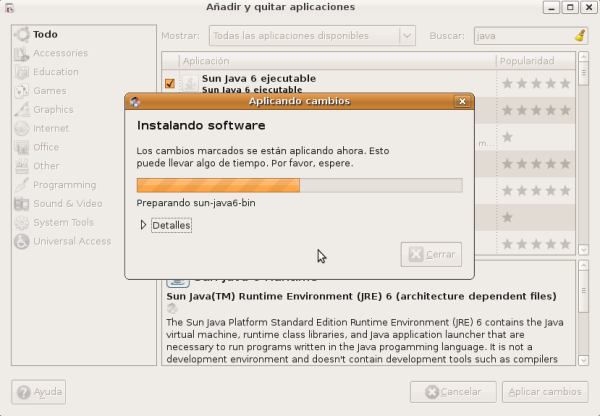Viewport: 600px width, 416px height.
Task: Toggle the Sun Java 6 ejecutable checkbox
Action: click(x=170, y=84)
